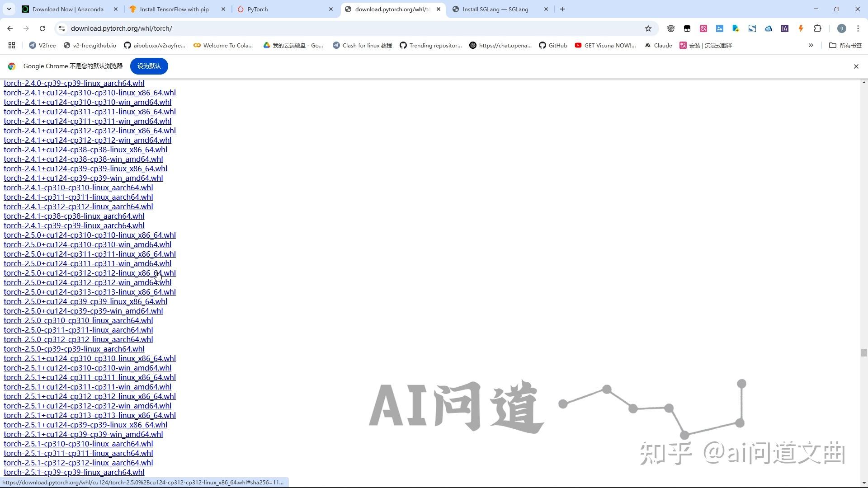Click the address bar URL field
868x488 pixels.
tap(316, 28)
